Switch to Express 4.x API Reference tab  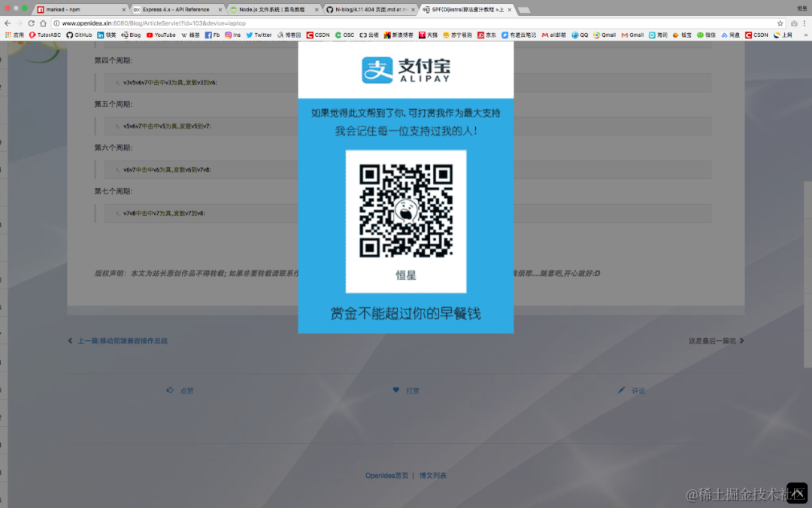tap(176, 9)
